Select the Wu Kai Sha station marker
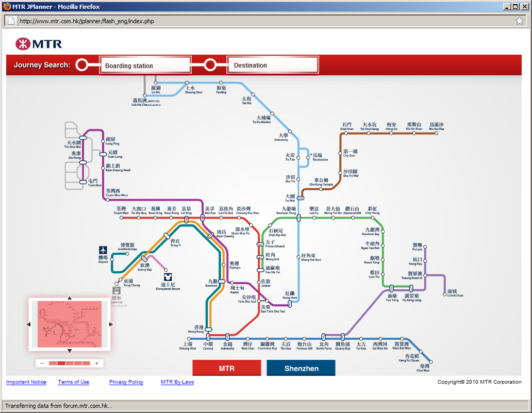Screen dimensions: 532x413 (436, 134)
